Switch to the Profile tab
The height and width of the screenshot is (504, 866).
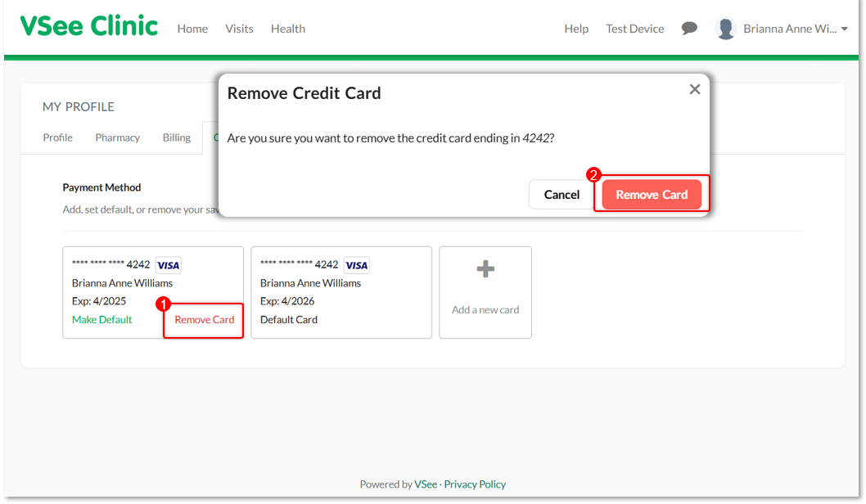pyautogui.click(x=58, y=137)
